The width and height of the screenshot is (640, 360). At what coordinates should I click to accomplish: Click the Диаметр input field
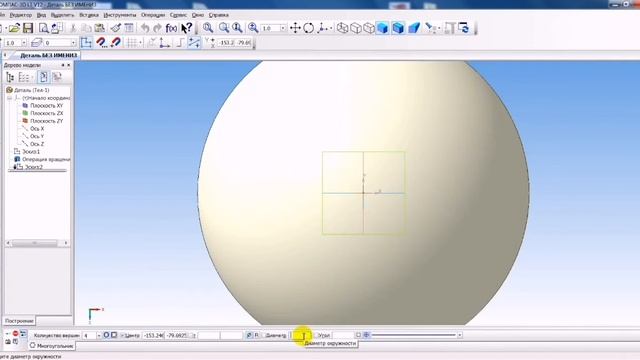(301, 335)
